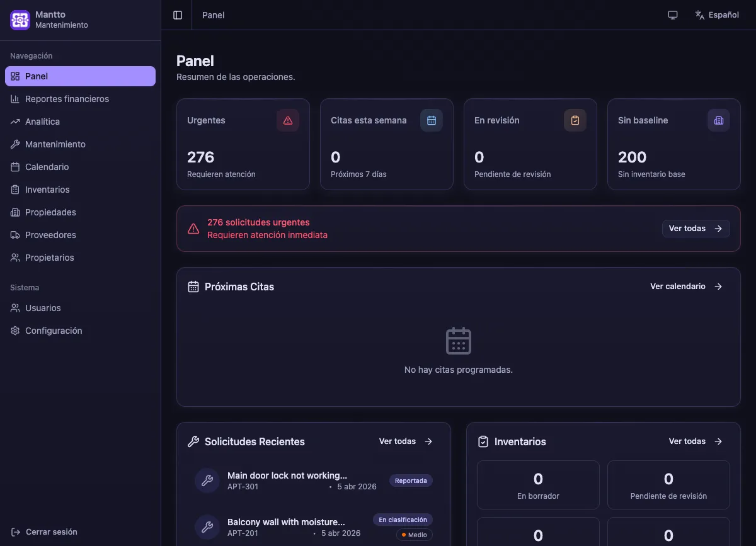Click the Urgentes alert triangle icon

tap(288, 120)
